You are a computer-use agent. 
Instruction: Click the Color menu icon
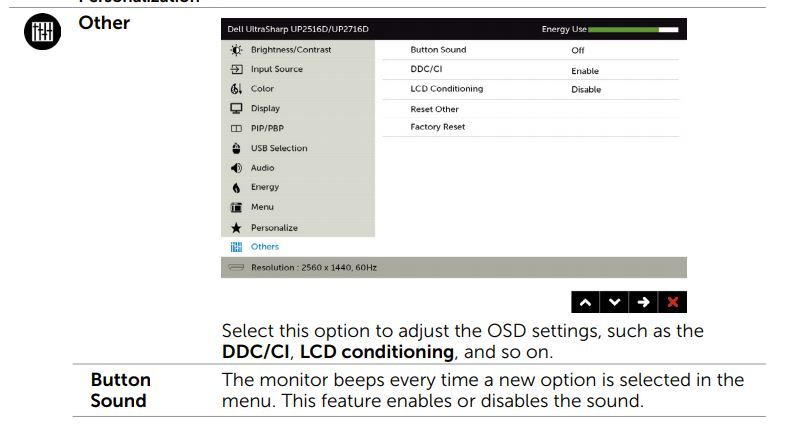pos(236,89)
